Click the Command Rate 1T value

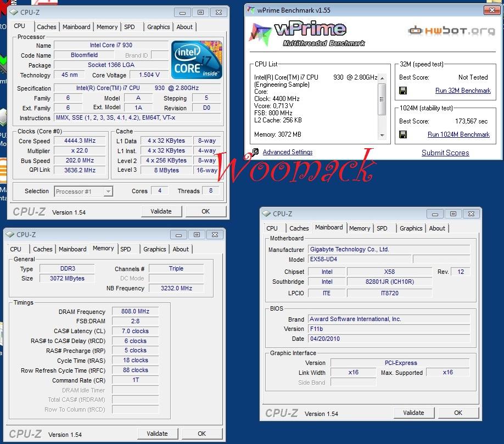click(x=135, y=380)
